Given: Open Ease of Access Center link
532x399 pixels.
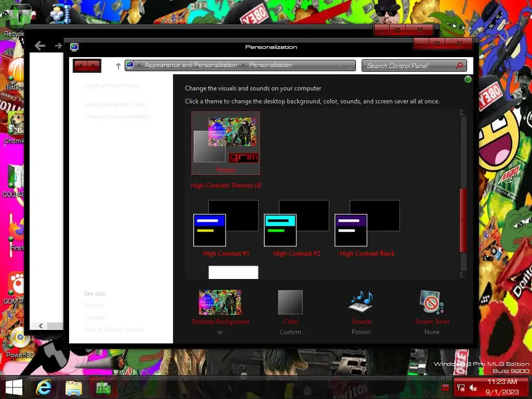Looking at the screenshot, I should tap(114, 329).
